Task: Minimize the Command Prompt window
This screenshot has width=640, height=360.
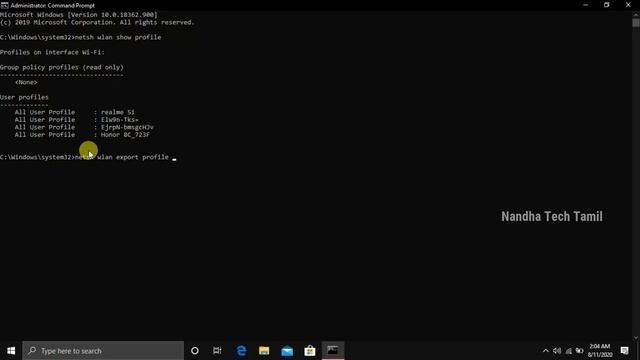Action: coord(586,5)
